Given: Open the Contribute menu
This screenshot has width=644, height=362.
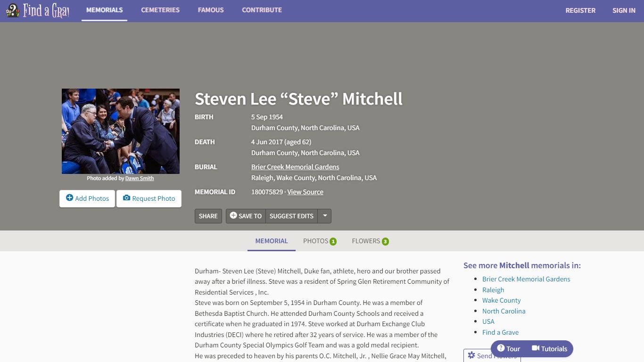Looking at the screenshot, I should click(x=262, y=10).
